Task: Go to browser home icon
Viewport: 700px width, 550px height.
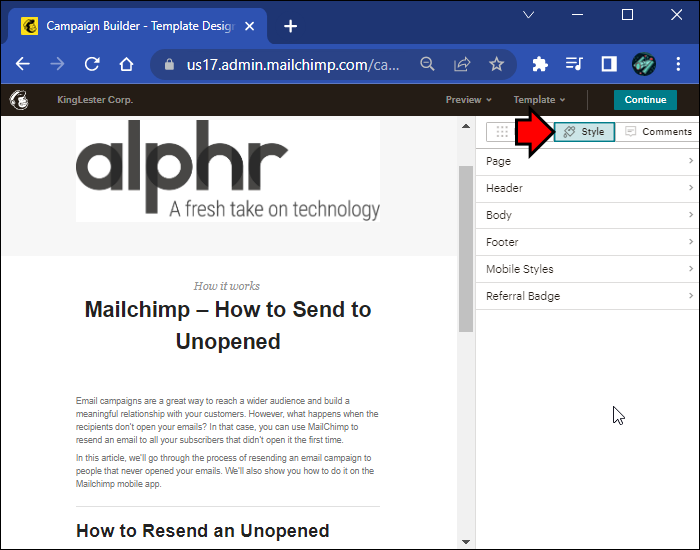Action: tap(126, 64)
